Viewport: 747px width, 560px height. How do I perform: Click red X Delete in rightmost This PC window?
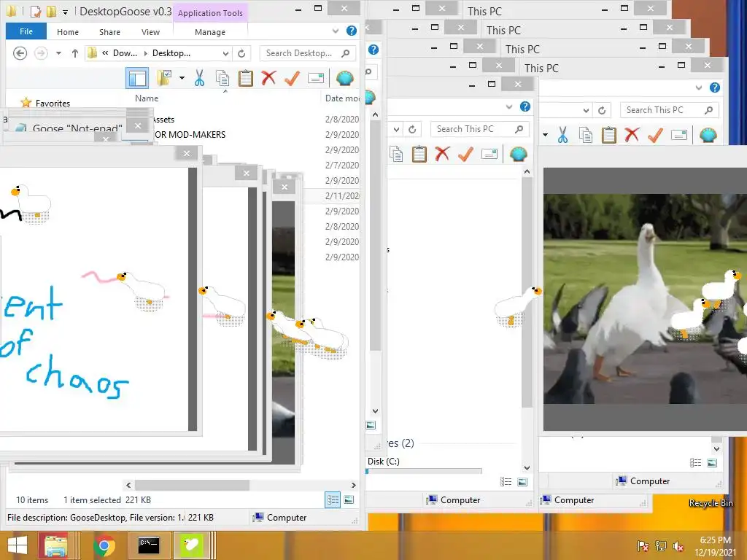coord(632,135)
